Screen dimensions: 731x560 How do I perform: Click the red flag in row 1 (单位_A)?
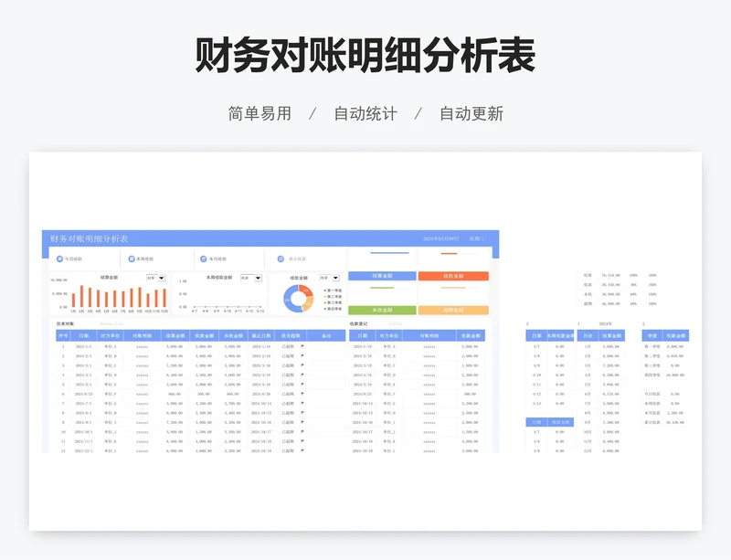pyautogui.click(x=302, y=346)
